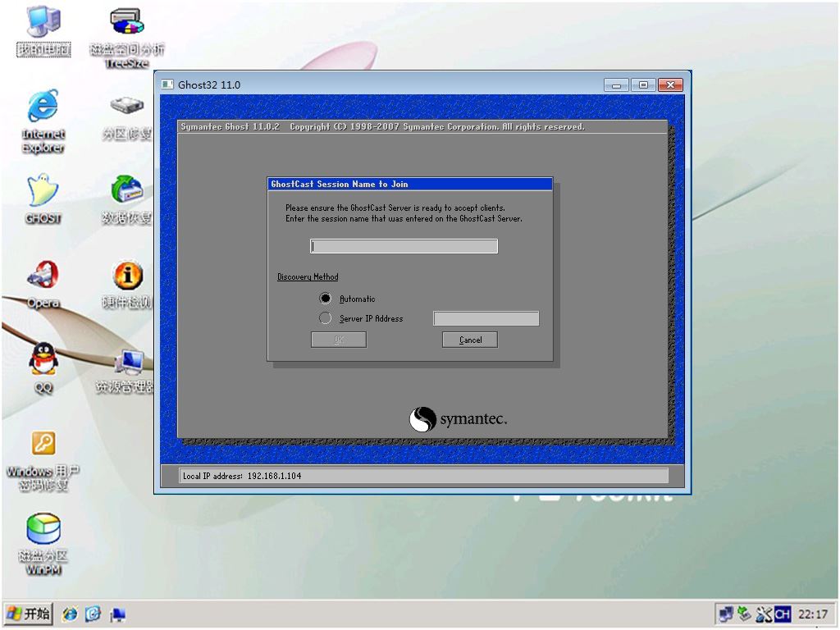The height and width of the screenshot is (630, 840).
Task: Click the session name input field
Action: 404,246
